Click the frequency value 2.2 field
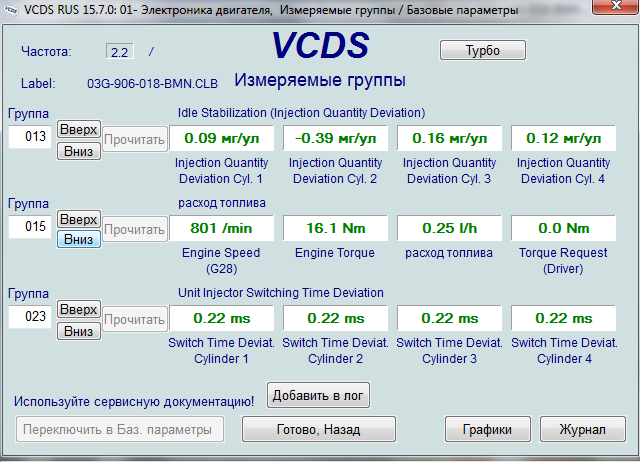This screenshot has height=462, width=640. [119, 51]
